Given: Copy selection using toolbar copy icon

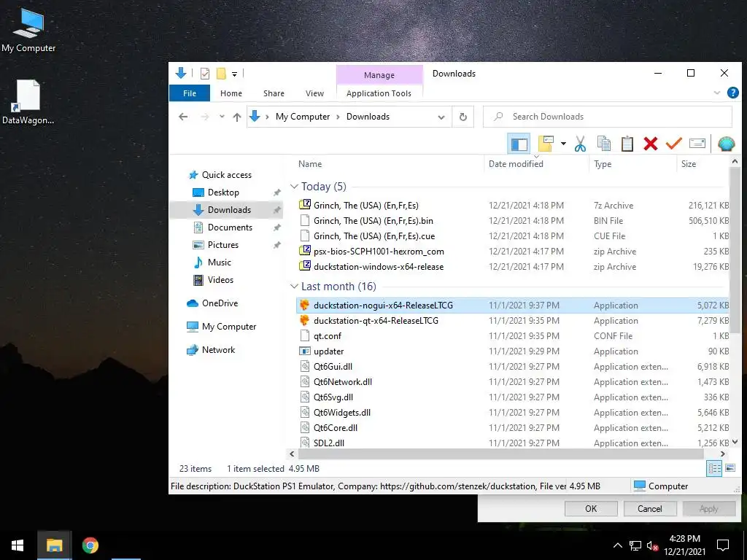Looking at the screenshot, I should coord(603,144).
